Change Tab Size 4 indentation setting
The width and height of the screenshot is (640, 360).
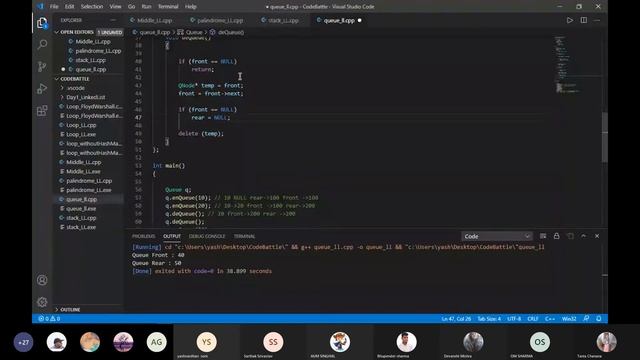[489, 318]
